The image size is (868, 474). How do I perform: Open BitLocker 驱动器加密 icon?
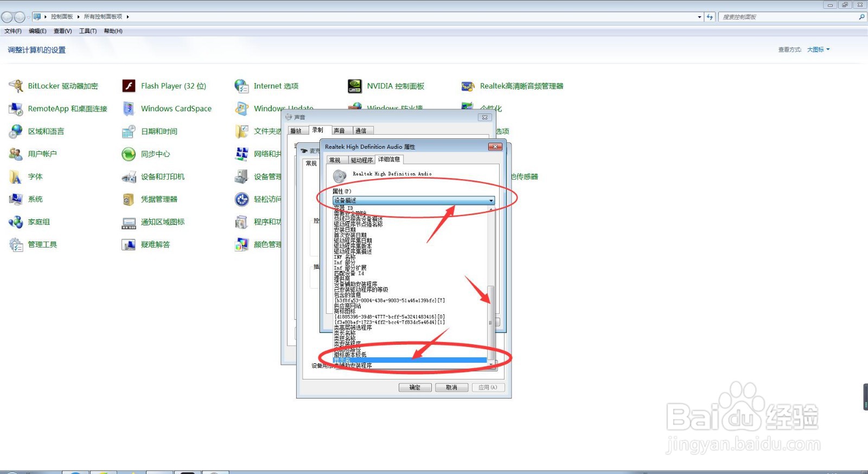click(16, 86)
